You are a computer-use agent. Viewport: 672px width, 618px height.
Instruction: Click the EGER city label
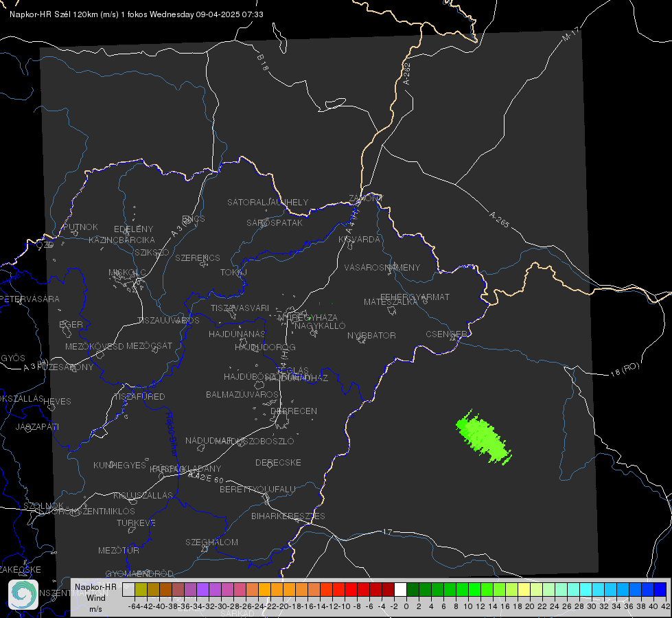pos(71,325)
